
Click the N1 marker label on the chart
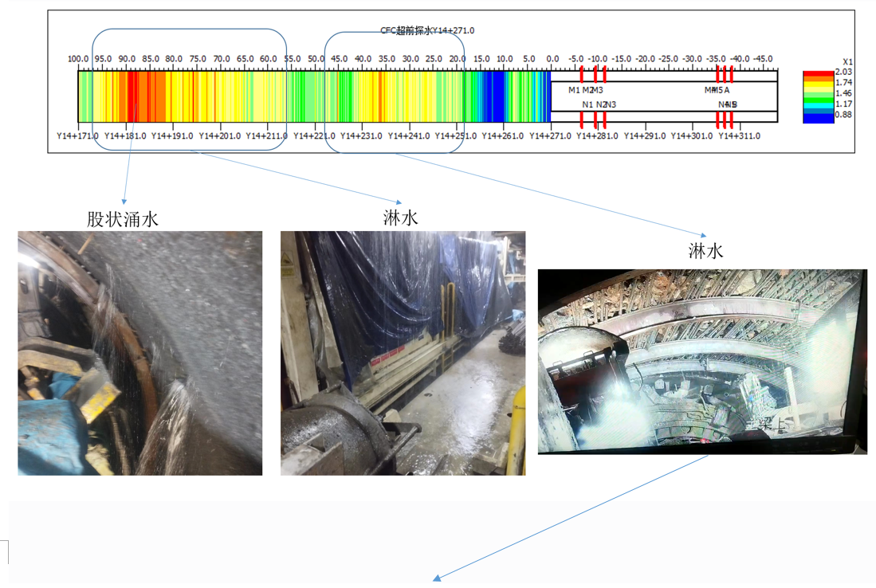(587, 104)
